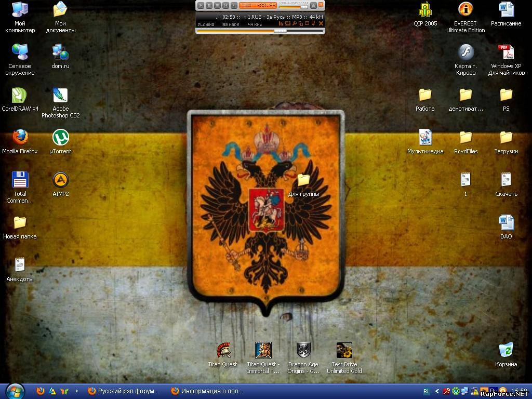
Task: Expand hidden Quick Launch items chevron
Action: (77, 391)
